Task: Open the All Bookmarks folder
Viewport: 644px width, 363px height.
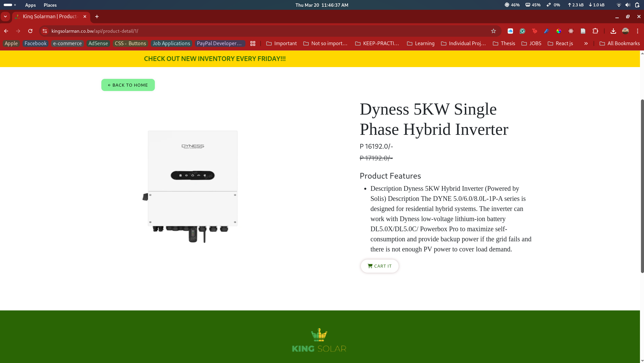Action: [x=619, y=43]
